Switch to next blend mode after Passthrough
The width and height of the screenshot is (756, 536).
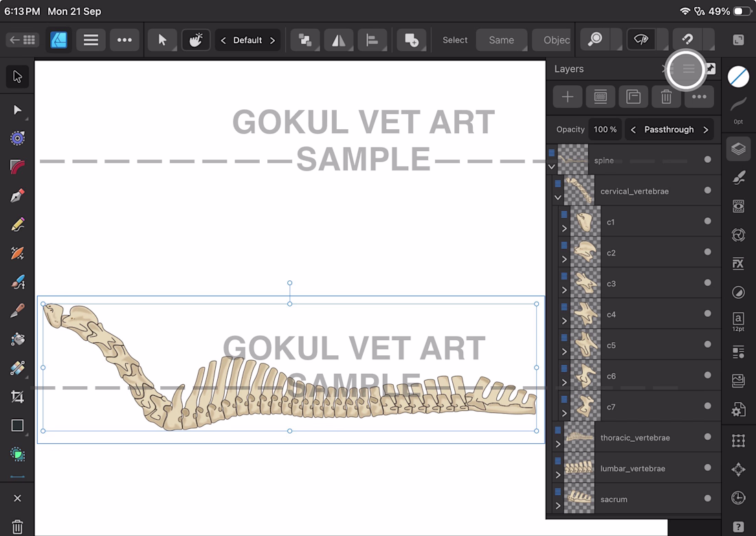705,130
